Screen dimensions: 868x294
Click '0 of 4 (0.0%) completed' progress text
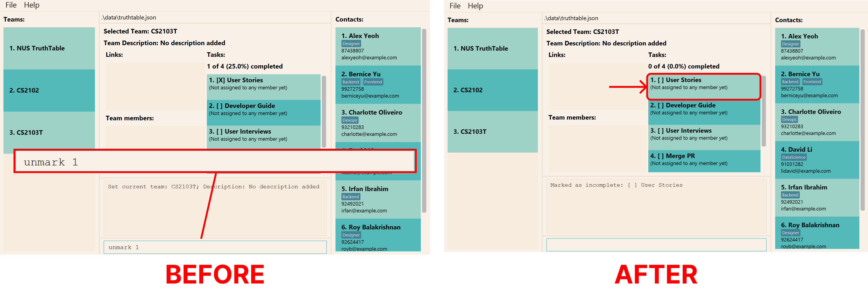click(x=683, y=66)
